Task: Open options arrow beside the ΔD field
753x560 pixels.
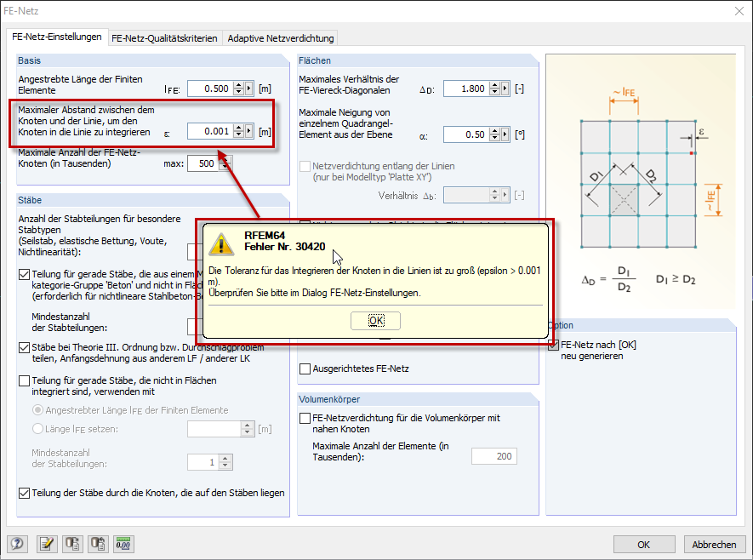Action: (504, 89)
